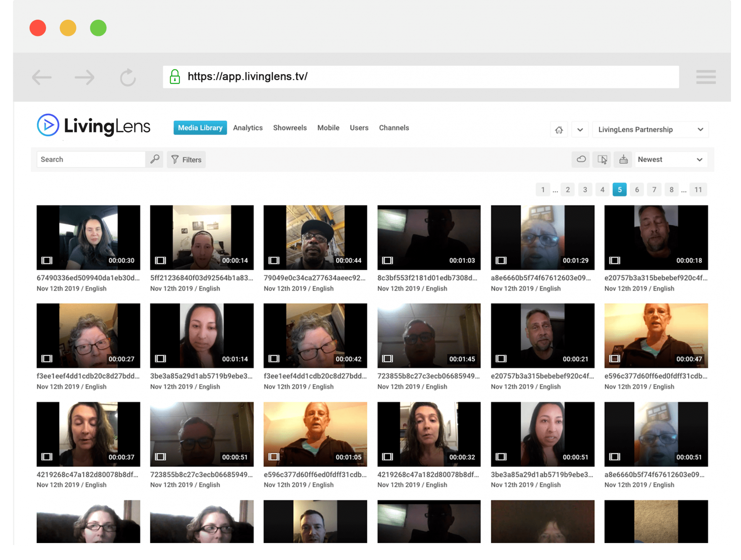Go to page 4
The height and width of the screenshot is (560, 741).
click(x=602, y=189)
